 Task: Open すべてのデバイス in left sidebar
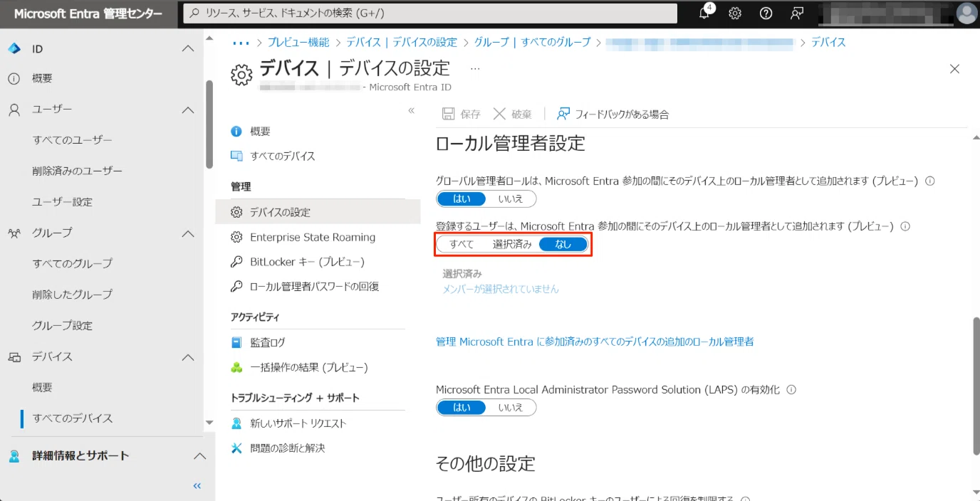pos(73,418)
